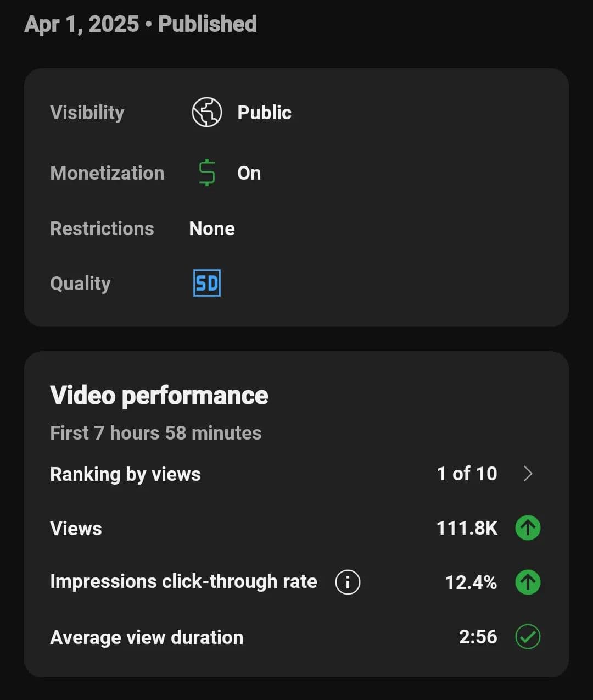Toggle monetization setting labeled On

(249, 173)
